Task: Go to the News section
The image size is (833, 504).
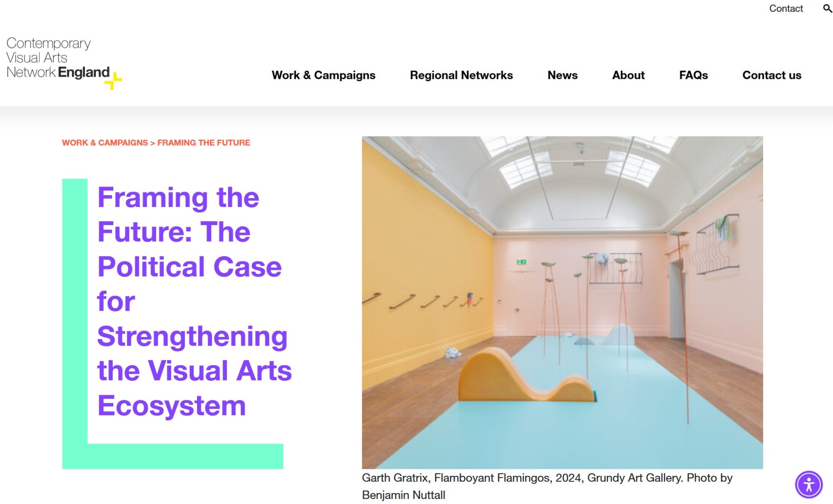Action: (x=562, y=75)
